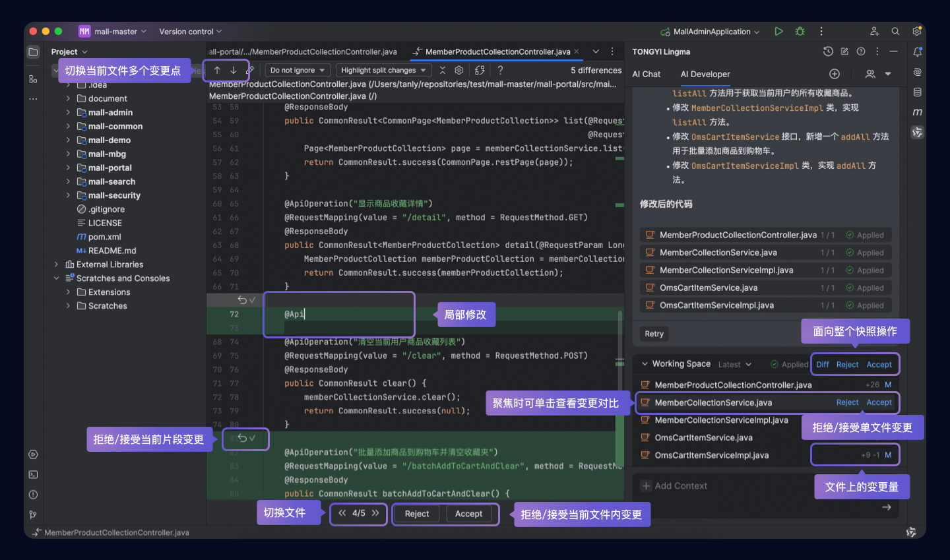Open Problems tool window

pos(33,495)
